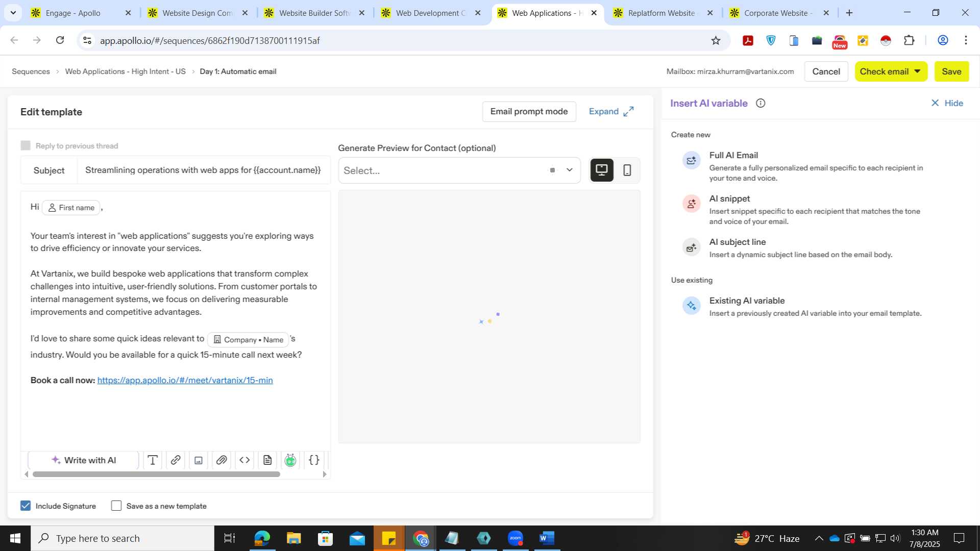Viewport: 980px width, 551px height.
Task: Open the Sequences breadcrumb link
Action: click(x=31, y=71)
